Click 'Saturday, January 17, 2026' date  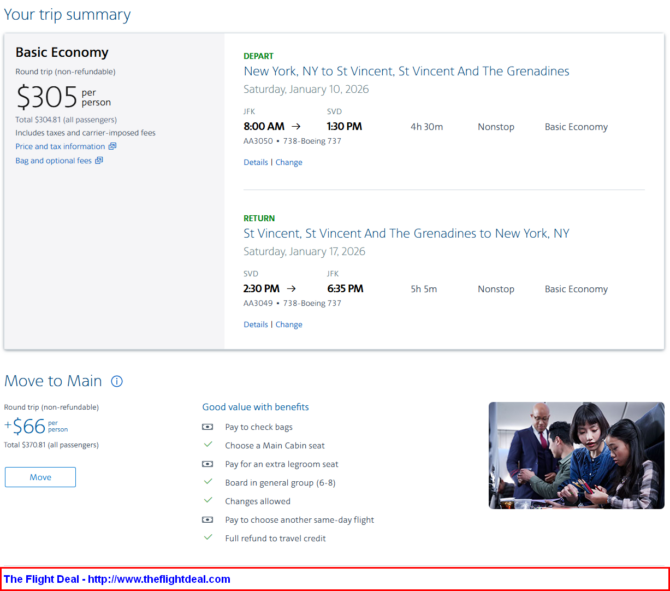(x=304, y=251)
